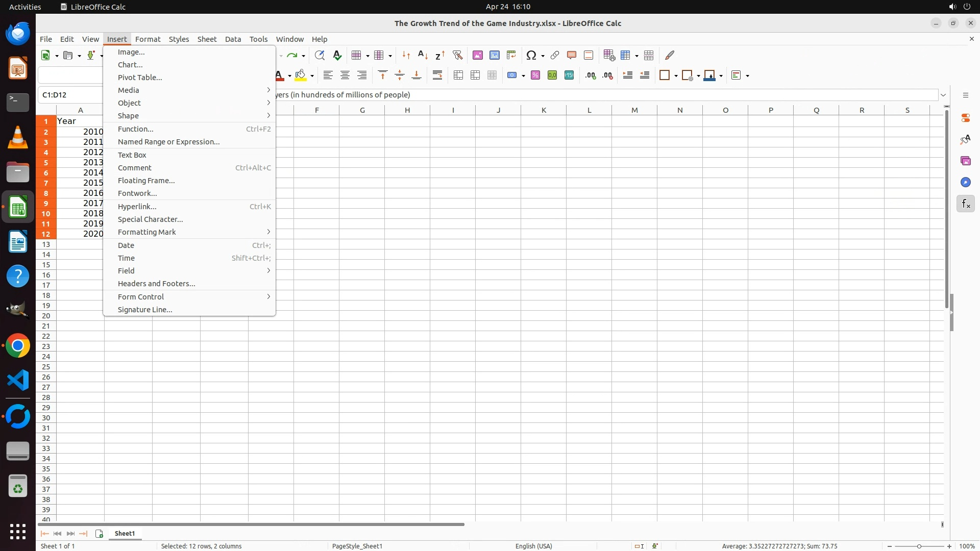Insert a chart from toolbar icon
The height and width of the screenshot is (551, 980).
[495, 55]
